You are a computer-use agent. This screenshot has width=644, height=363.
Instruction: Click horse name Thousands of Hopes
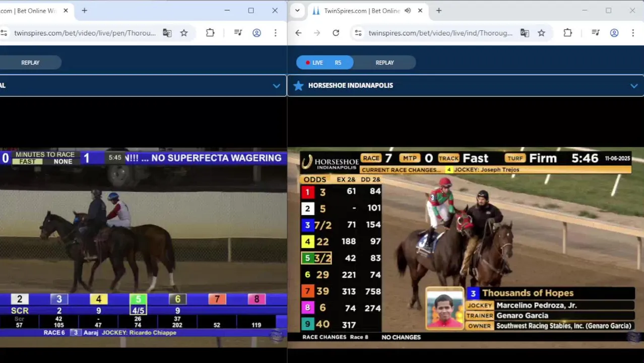coord(528,293)
